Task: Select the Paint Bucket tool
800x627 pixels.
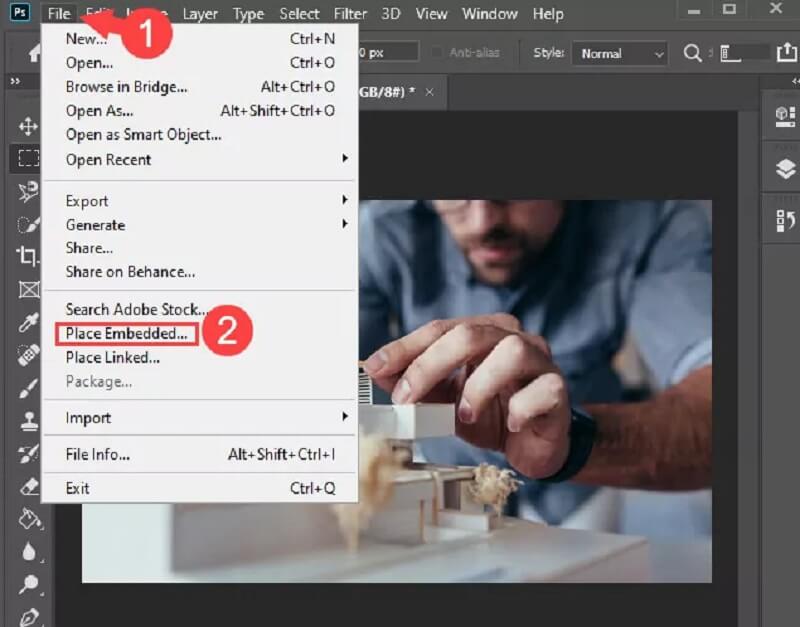Action: point(28,520)
